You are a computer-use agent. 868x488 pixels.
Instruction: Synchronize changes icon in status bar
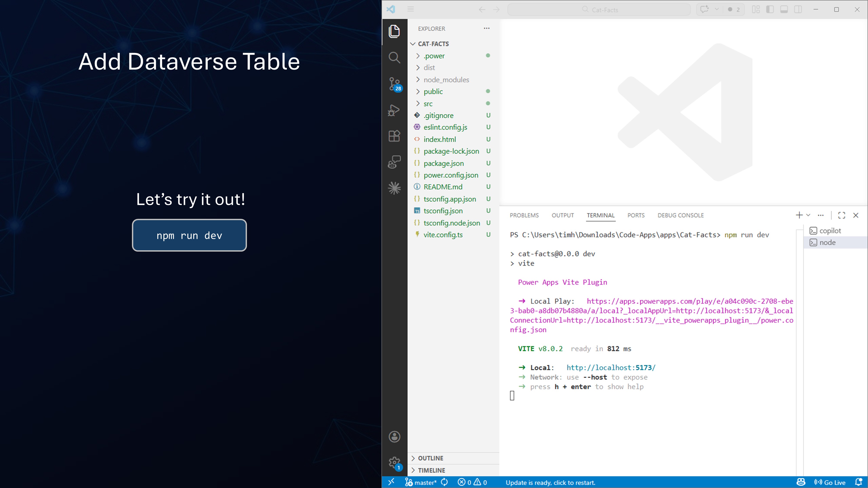coord(444,482)
